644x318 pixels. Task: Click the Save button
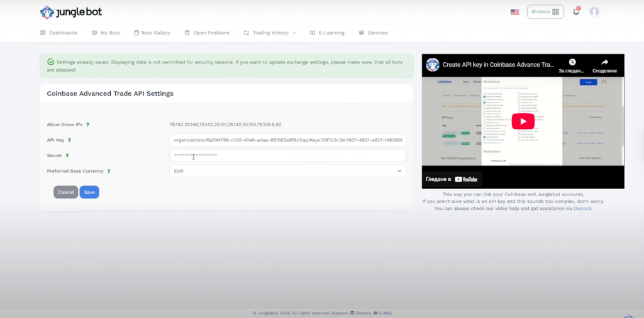pos(89,192)
